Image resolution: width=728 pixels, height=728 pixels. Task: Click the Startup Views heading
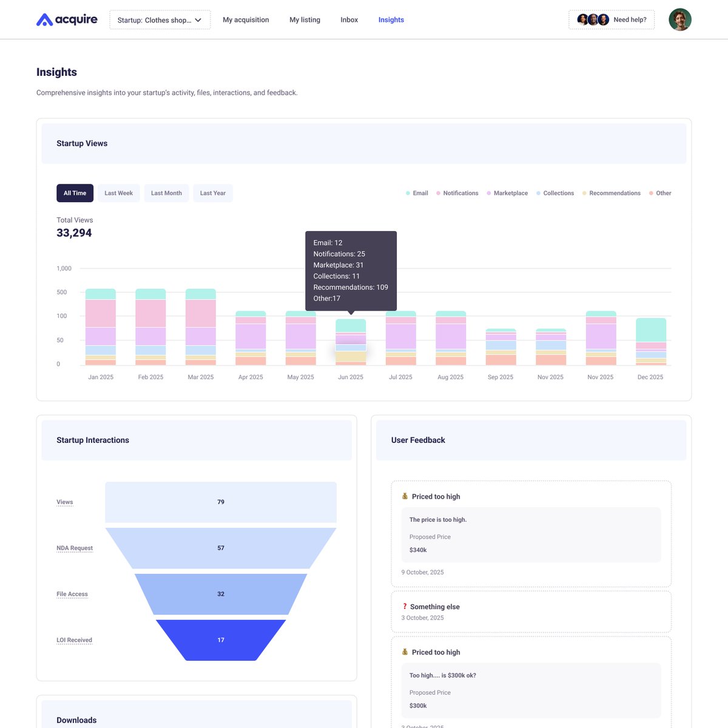click(x=82, y=144)
